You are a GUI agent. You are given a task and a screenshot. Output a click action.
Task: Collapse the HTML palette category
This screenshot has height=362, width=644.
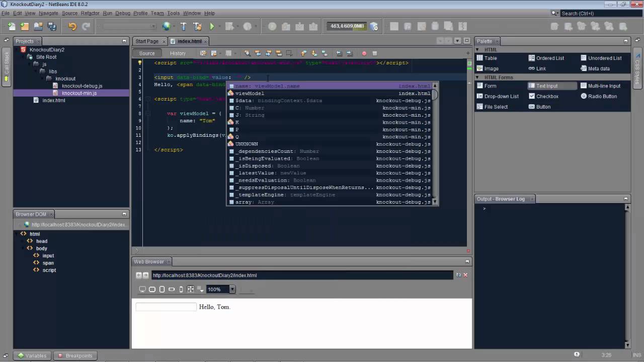tap(477, 50)
